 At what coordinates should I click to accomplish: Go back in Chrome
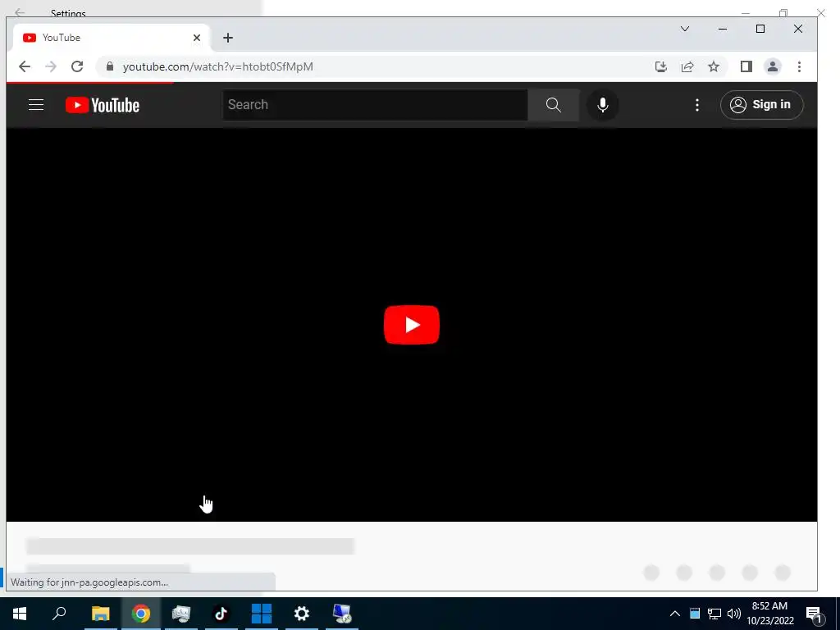click(x=25, y=66)
